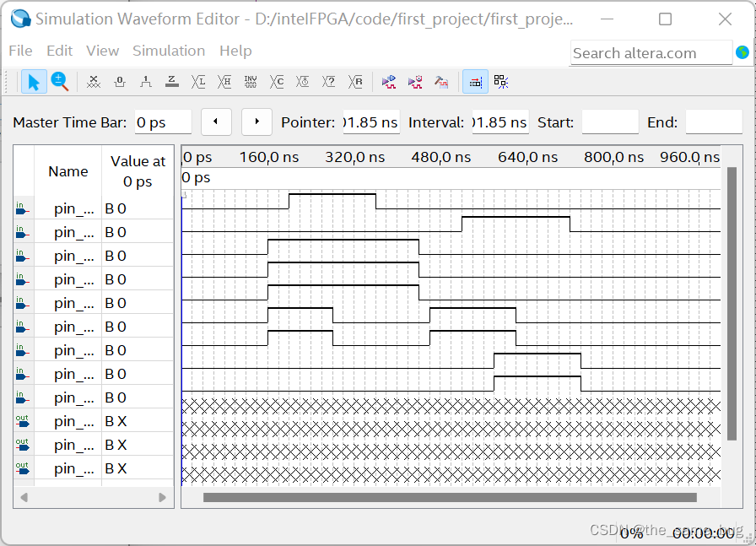
Task: Click the 960.0 ns time ruler mark
Action: [x=690, y=157]
